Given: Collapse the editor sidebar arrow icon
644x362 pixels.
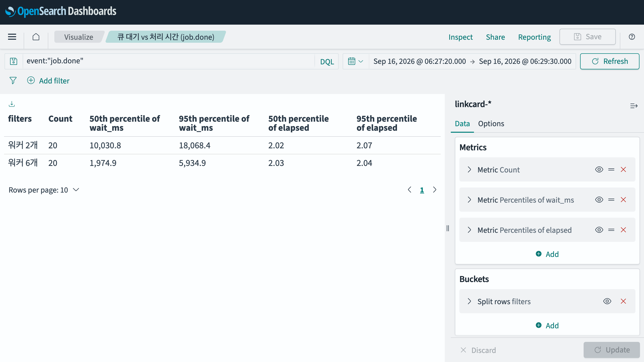Looking at the screenshot, I should [634, 106].
